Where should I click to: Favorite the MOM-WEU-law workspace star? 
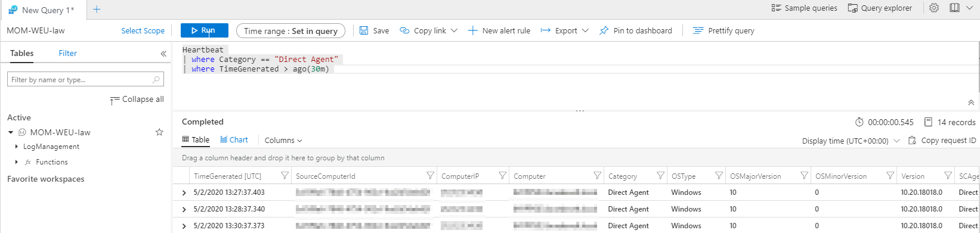(x=159, y=132)
